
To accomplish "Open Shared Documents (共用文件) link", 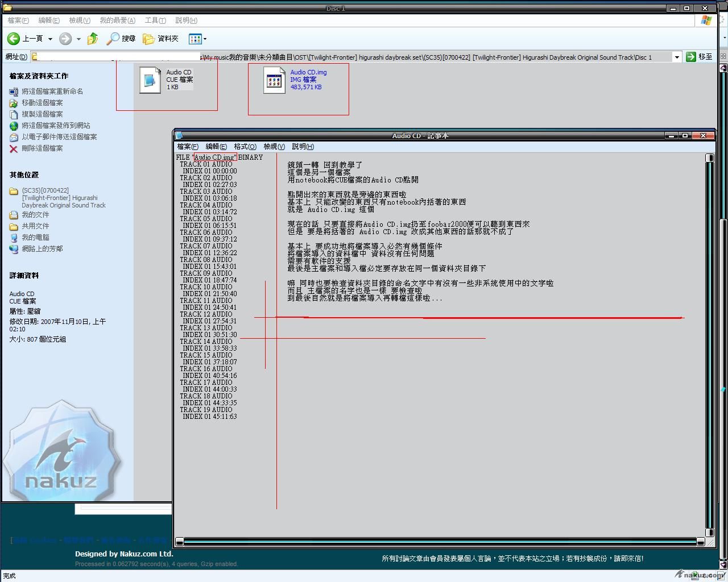I will pos(35,226).
